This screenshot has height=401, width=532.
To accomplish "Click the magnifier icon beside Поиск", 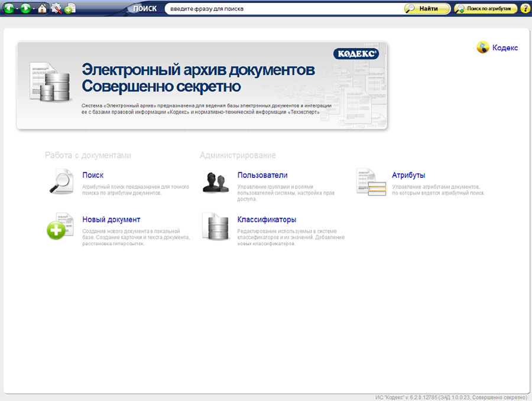I will [x=61, y=181].
